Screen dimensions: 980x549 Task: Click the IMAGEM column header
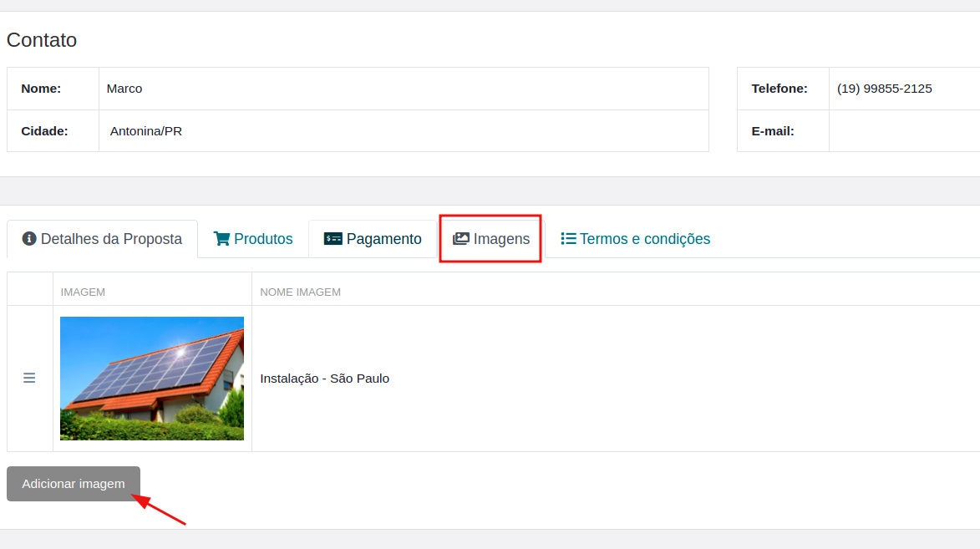[83, 292]
